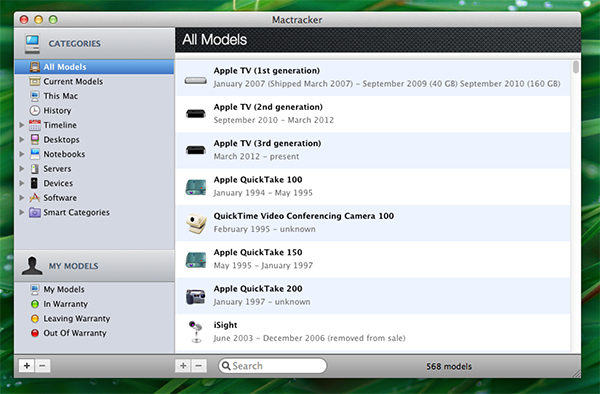Click the orange Leaving Warranty indicator

(35, 319)
